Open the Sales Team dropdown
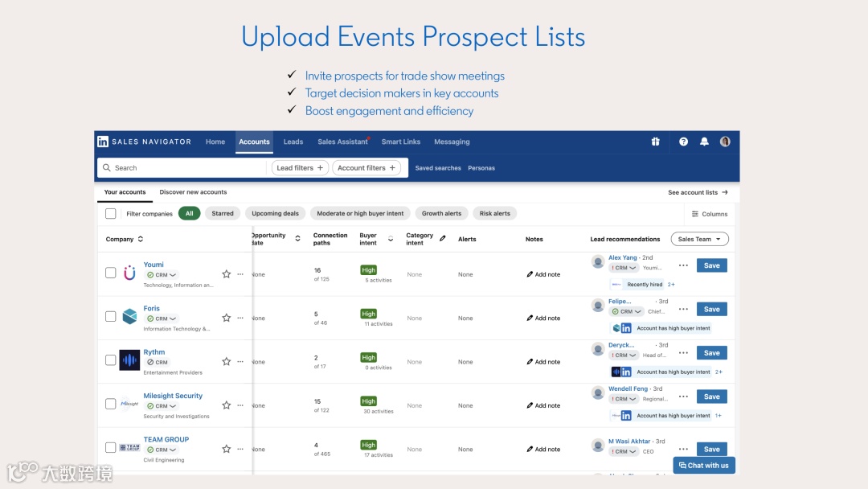 (x=700, y=239)
